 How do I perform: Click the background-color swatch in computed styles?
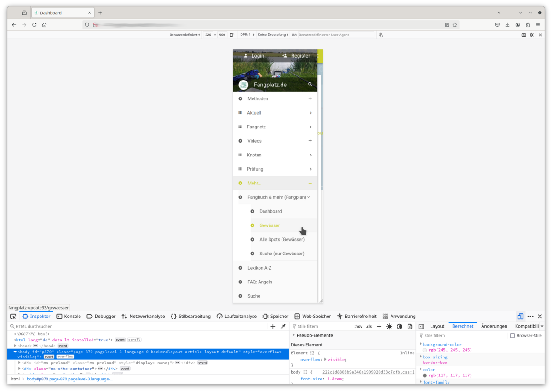coord(425,350)
